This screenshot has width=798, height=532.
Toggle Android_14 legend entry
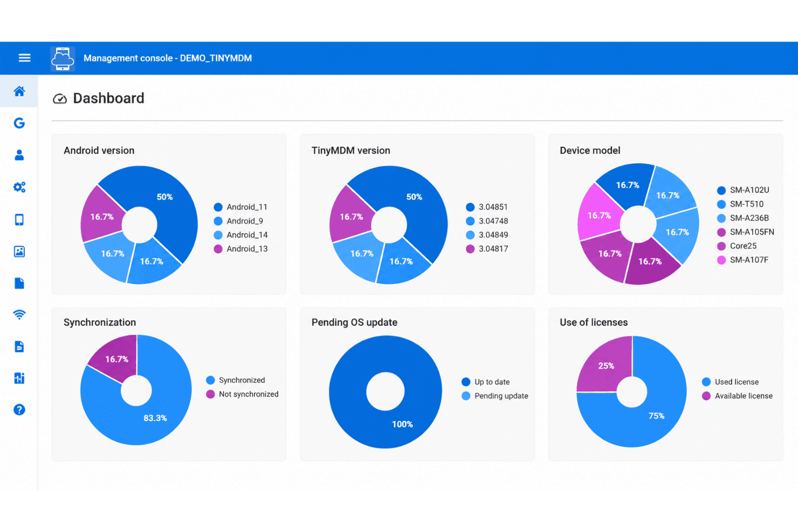(240, 235)
